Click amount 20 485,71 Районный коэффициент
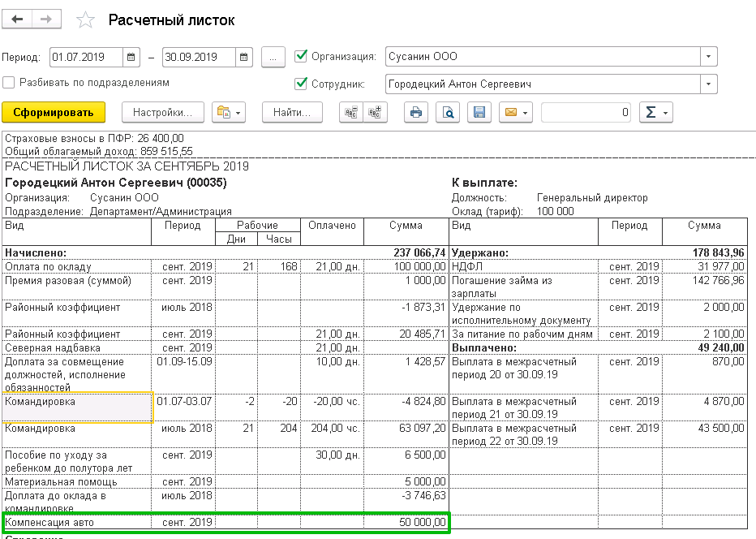Image resolution: width=756 pixels, height=539 pixels. coord(423,334)
